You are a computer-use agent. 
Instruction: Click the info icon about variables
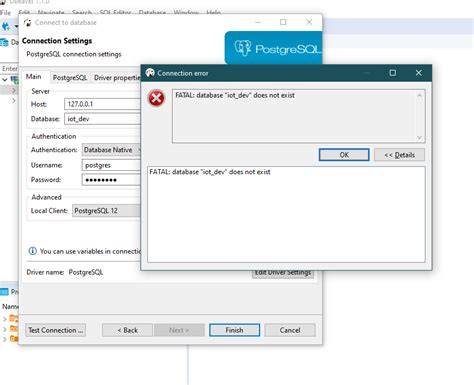[x=32, y=251]
